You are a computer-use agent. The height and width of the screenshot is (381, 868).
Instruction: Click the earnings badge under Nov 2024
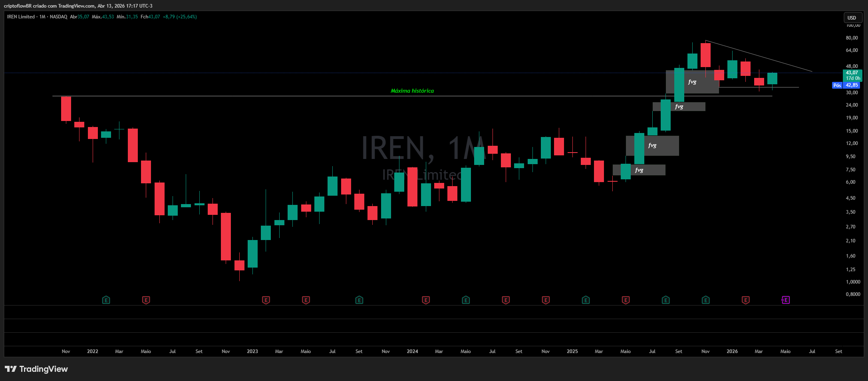[545, 300]
